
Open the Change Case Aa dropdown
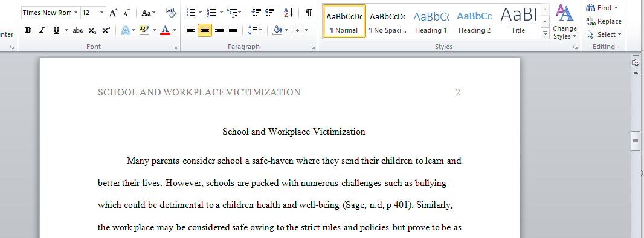[x=148, y=13]
